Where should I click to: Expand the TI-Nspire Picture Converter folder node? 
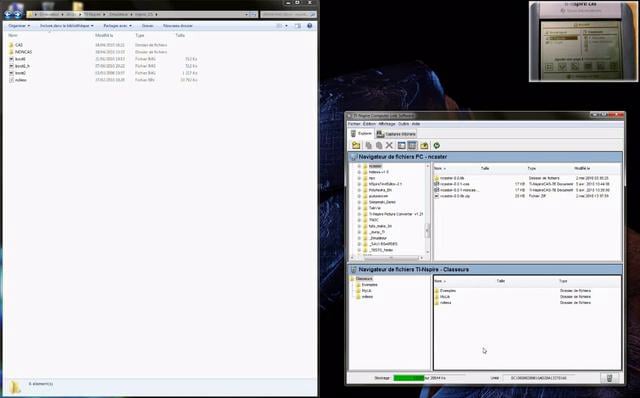coord(359,214)
